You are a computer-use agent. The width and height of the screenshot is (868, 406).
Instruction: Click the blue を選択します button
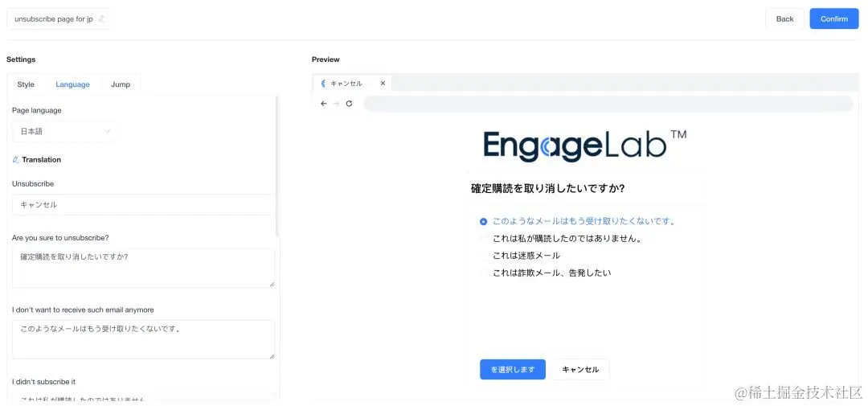513,370
